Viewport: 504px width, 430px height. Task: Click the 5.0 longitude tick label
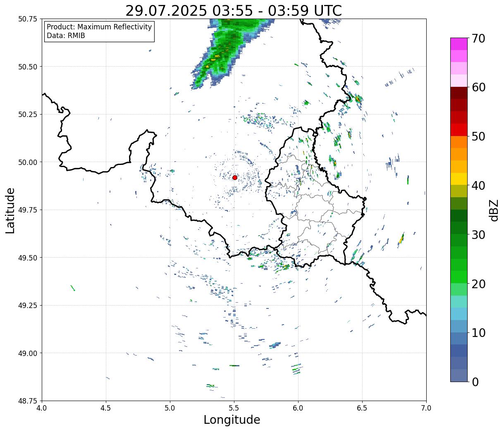(170, 408)
